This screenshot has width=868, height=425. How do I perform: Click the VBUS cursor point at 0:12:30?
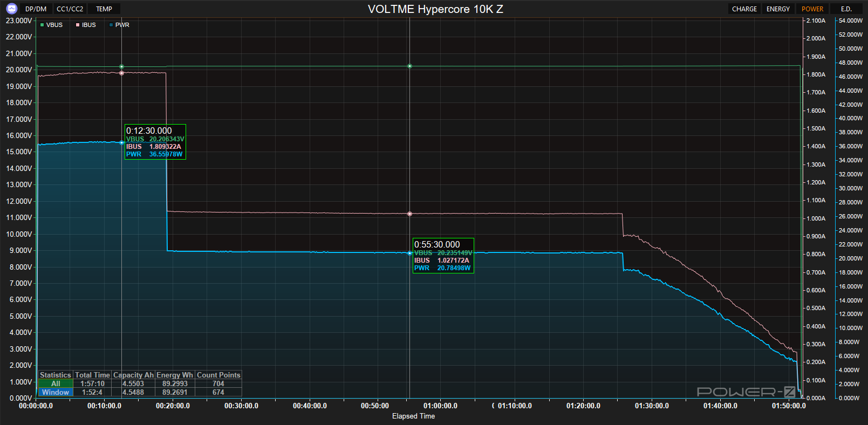click(x=121, y=67)
